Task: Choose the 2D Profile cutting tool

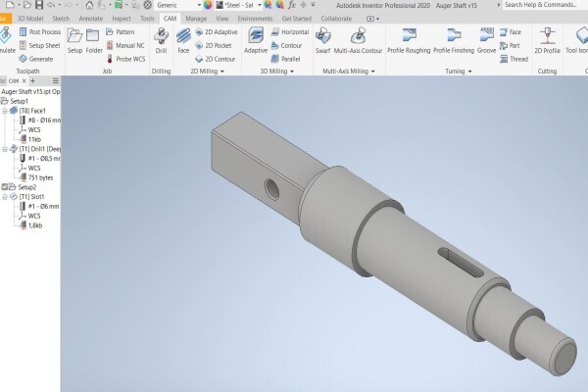Action: 547,41
